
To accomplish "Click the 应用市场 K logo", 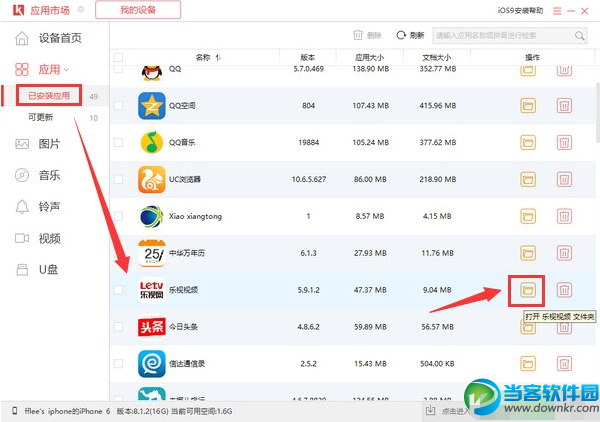I will pos(18,10).
